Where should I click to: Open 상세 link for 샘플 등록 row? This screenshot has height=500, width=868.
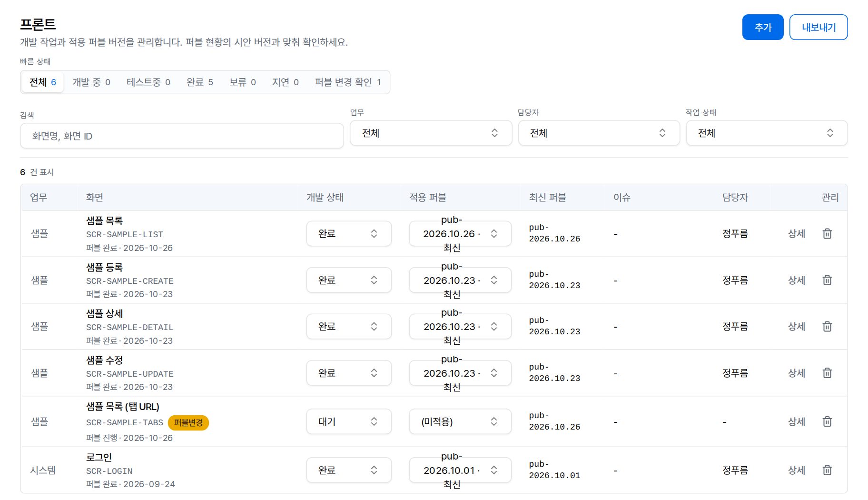click(797, 280)
